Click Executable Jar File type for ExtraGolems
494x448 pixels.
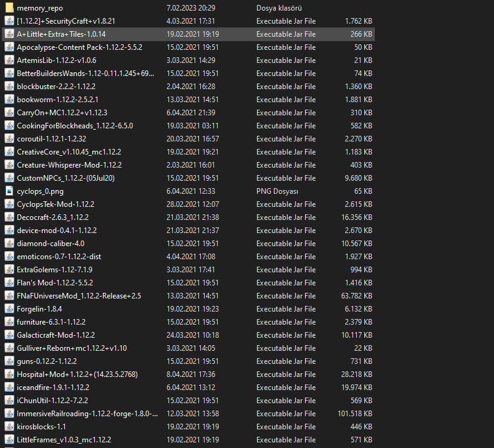pyautogui.click(x=286, y=270)
